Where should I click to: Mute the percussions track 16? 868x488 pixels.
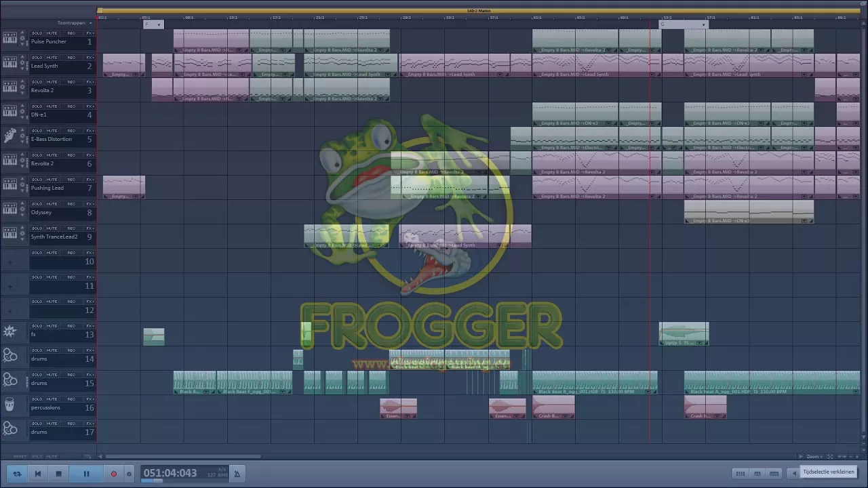pyautogui.click(x=52, y=399)
